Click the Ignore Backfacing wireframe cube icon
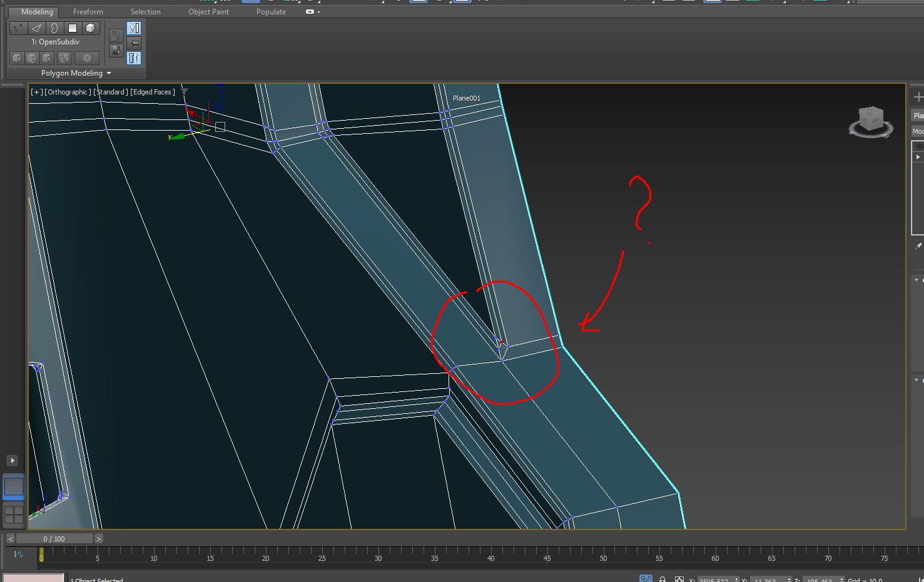The height and width of the screenshot is (582, 924). tap(64, 58)
